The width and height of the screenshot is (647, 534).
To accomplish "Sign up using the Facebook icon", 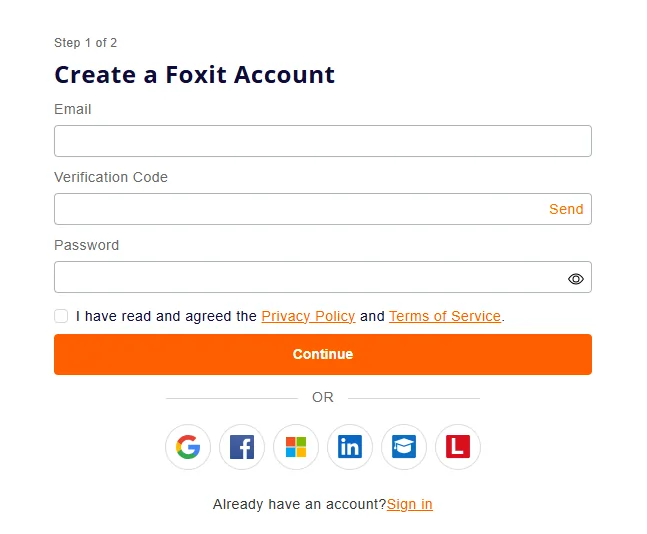I will click(242, 447).
